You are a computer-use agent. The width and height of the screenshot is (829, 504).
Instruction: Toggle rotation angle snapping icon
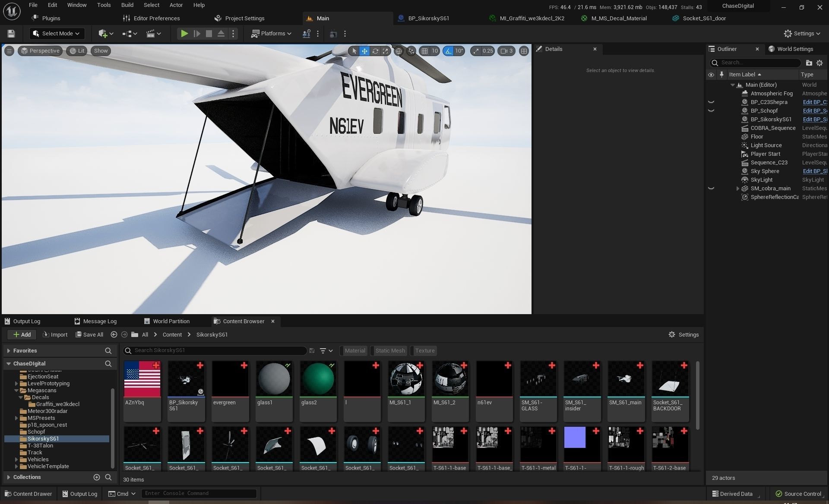[x=449, y=51]
